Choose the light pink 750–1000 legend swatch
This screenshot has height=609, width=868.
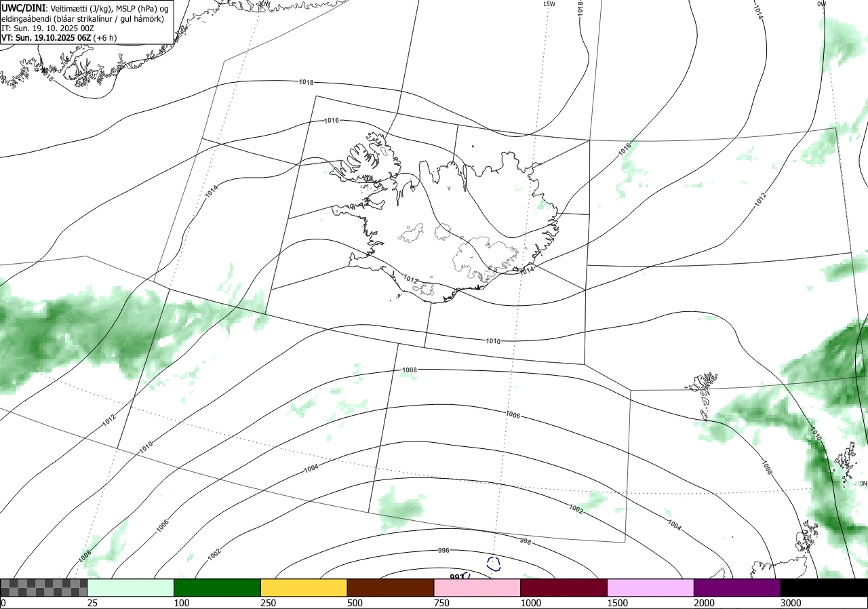point(477,587)
